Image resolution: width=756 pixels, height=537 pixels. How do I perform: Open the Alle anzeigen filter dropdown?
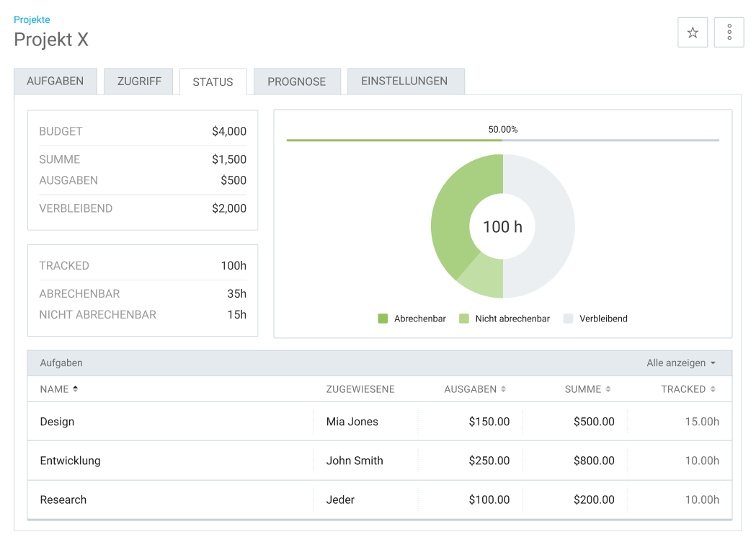click(x=680, y=363)
